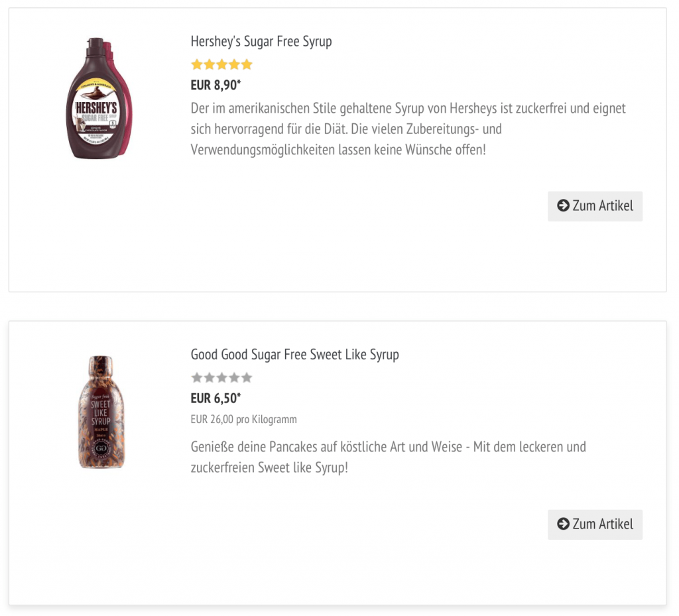Click the fifth gold star on Hershey's rating
Screen dimensions: 679x616
click(247, 64)
